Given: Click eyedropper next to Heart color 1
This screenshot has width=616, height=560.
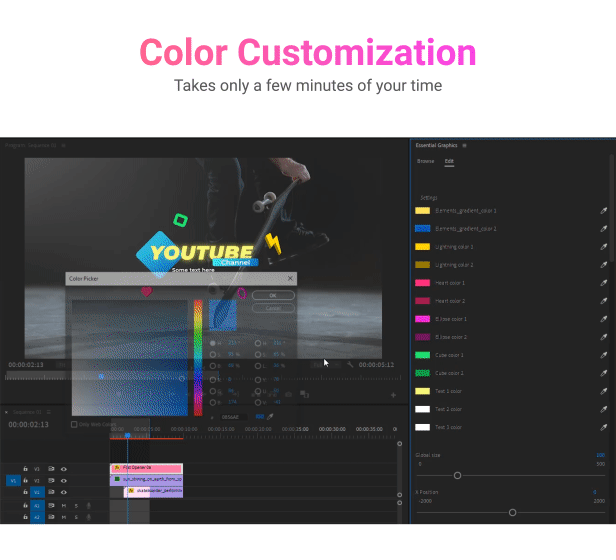Looking at the screenshot, I should [603, 283].
